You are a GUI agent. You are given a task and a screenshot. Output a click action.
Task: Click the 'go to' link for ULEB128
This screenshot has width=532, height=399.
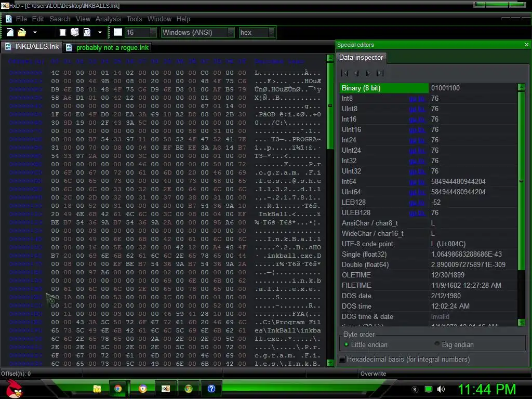(417, 212)
